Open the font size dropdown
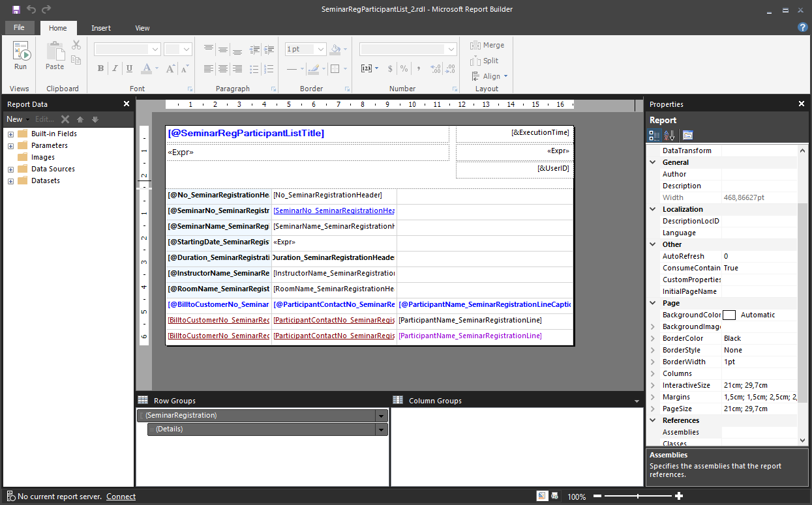Screen dimensions: 812x505 [187, 49]
